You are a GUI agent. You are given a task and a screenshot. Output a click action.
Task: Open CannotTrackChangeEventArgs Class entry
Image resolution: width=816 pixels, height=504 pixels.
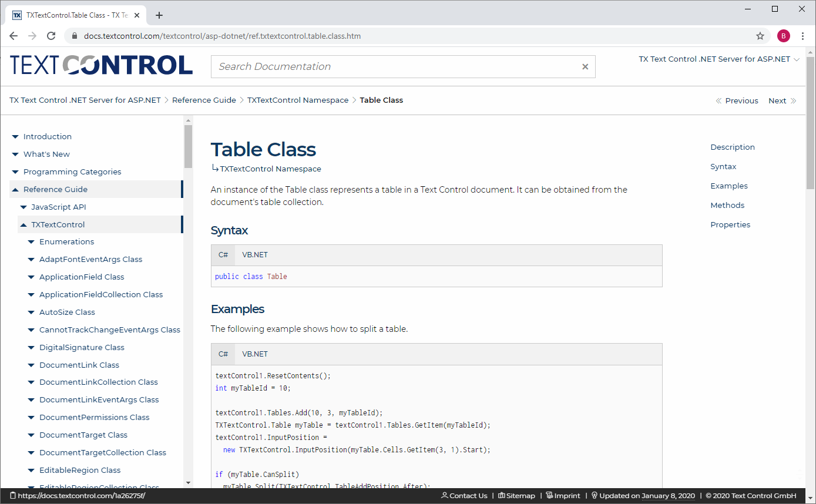click(110, 330)
